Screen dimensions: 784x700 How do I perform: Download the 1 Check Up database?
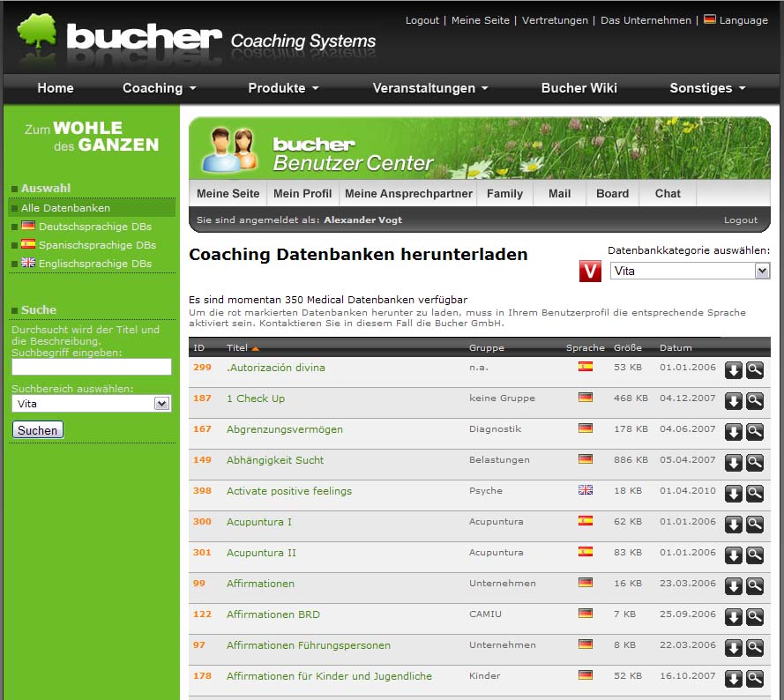pyautogui.click(x=733, y=401)
